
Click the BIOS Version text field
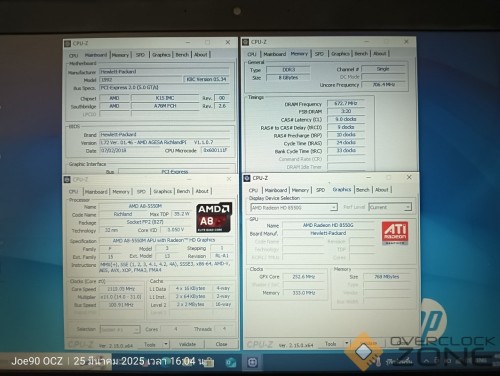point(165,142)
